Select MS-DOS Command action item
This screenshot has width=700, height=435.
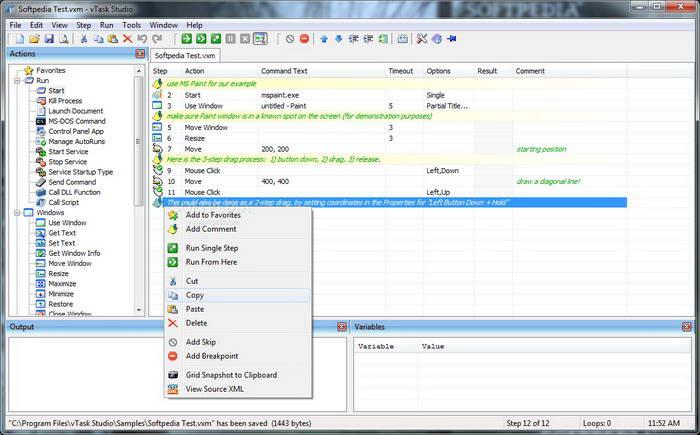point(76,121)
